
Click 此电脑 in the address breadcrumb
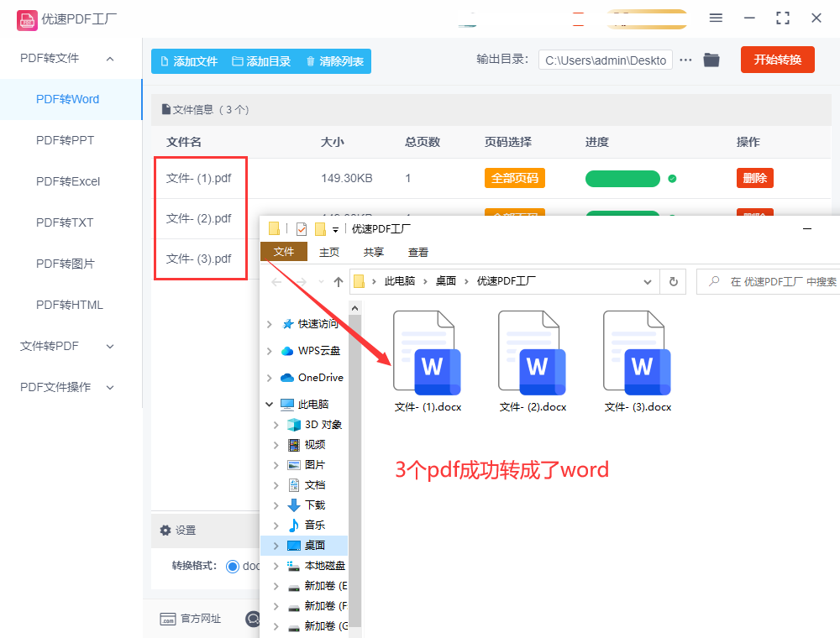point(400,281)
